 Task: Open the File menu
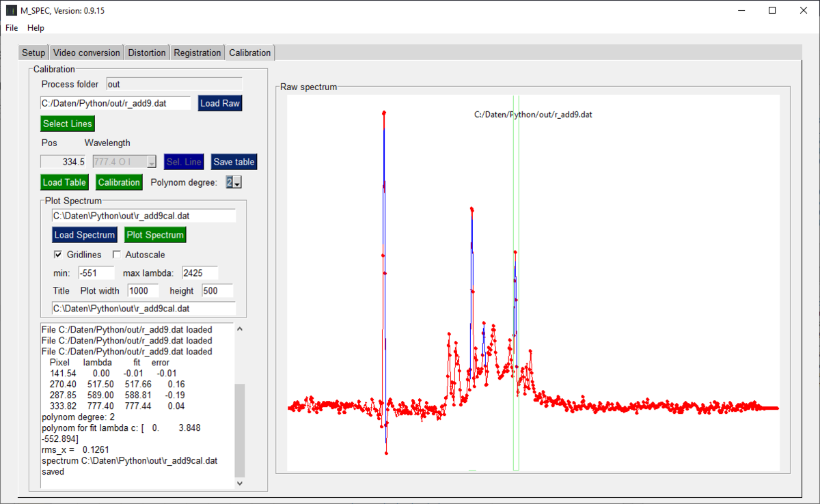point(11,28)
